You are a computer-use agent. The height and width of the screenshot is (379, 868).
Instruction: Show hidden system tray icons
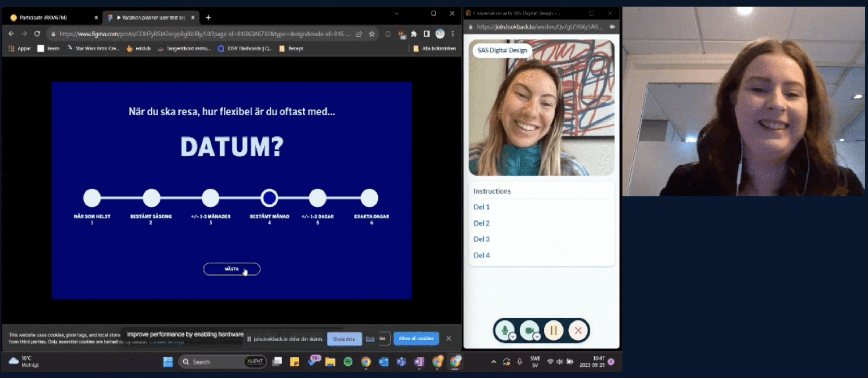coord(494,362)
